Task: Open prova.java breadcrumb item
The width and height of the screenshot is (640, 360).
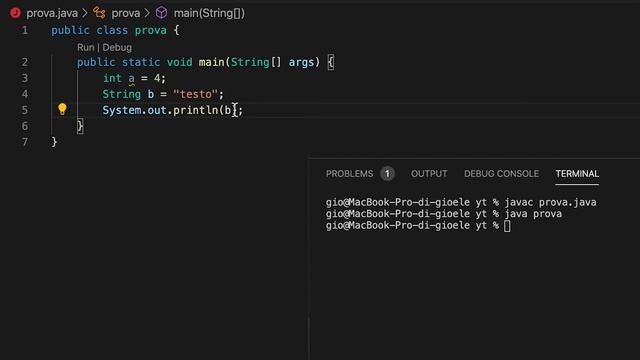Action: (52, 13)
